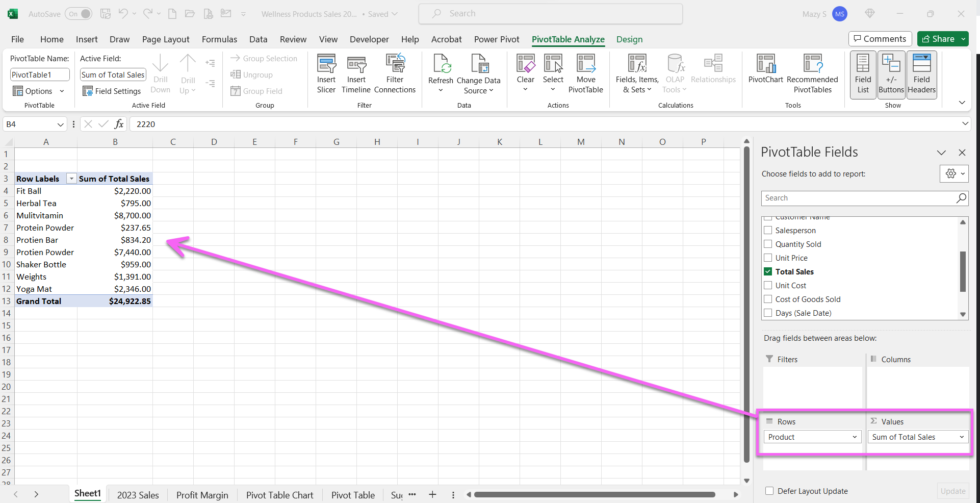
Task: Click the Share button
Action: click(x=940, y=39)
